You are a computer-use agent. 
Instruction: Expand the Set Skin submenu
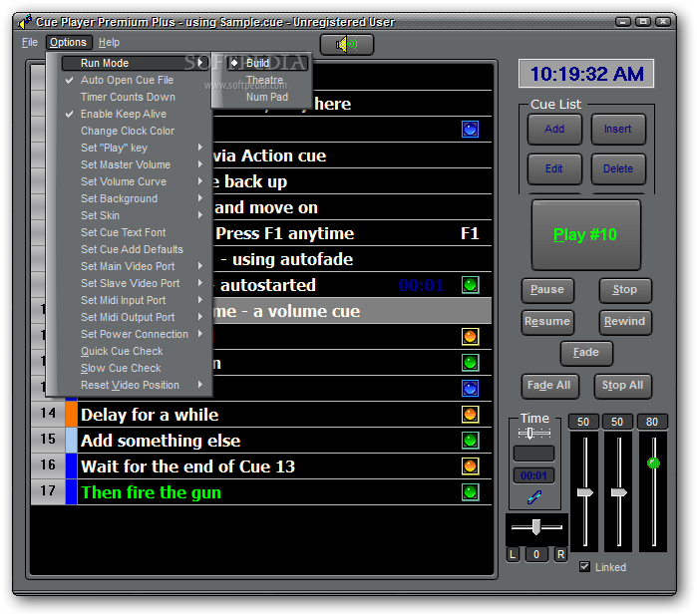point(135,215)
